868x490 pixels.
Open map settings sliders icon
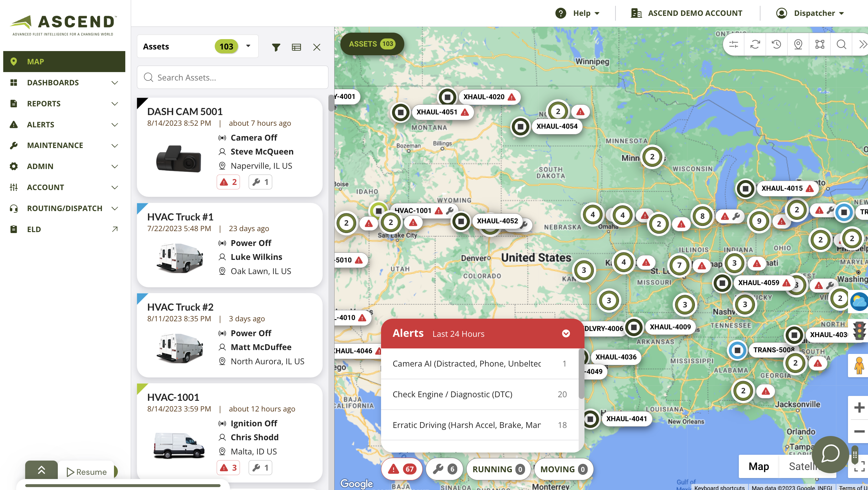[x=734, y=44]
